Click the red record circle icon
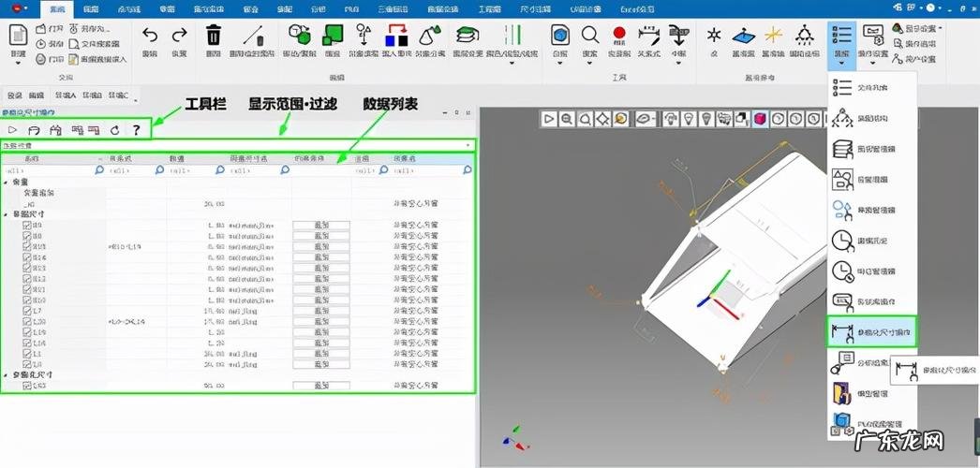 [619, 35]
